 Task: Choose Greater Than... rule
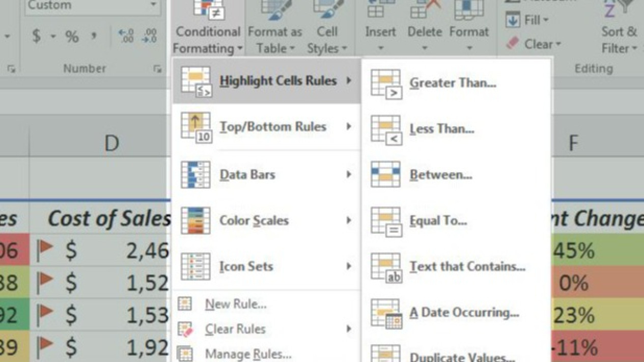[x=456, y=83]
